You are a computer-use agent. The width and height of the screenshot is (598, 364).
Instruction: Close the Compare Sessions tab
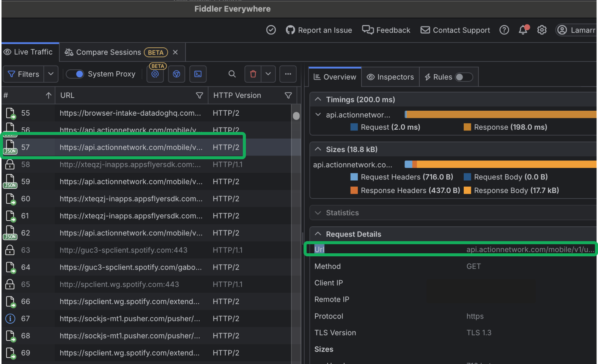[175, 52]
